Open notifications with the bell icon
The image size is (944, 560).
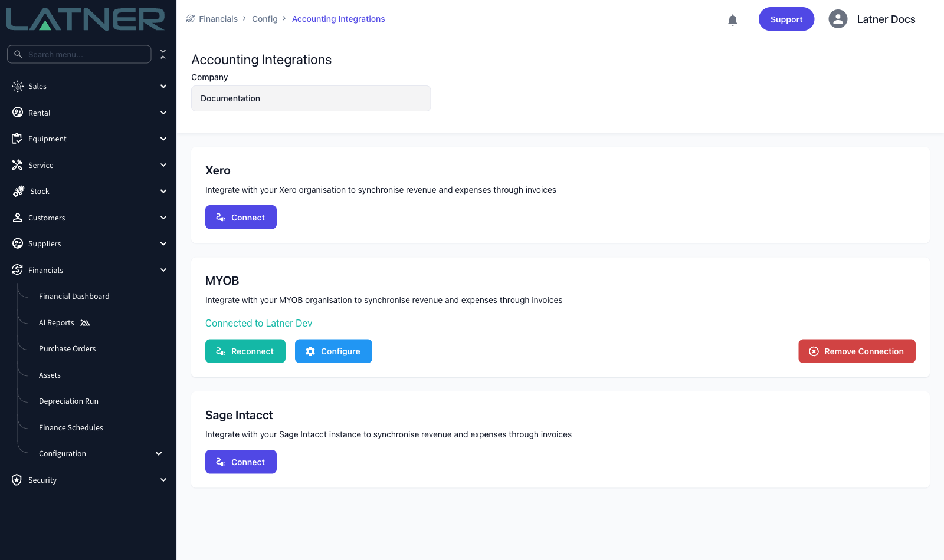tap(733, 20)
